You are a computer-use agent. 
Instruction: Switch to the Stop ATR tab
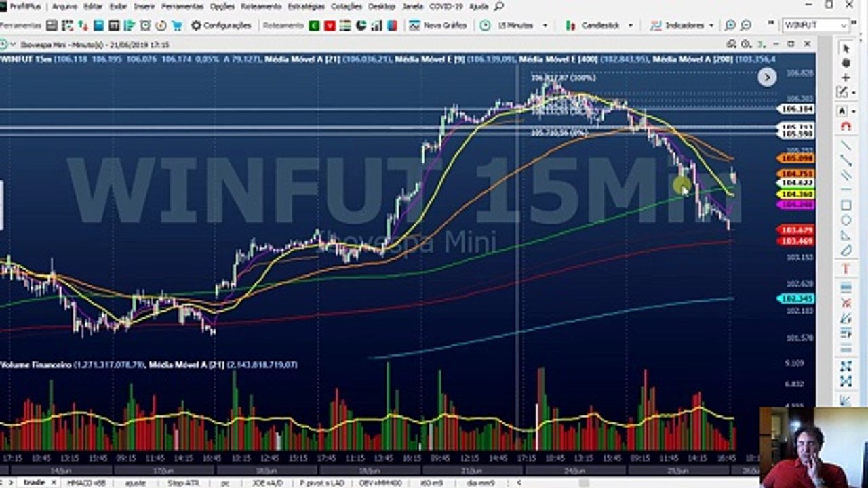(x=183, y=483)
